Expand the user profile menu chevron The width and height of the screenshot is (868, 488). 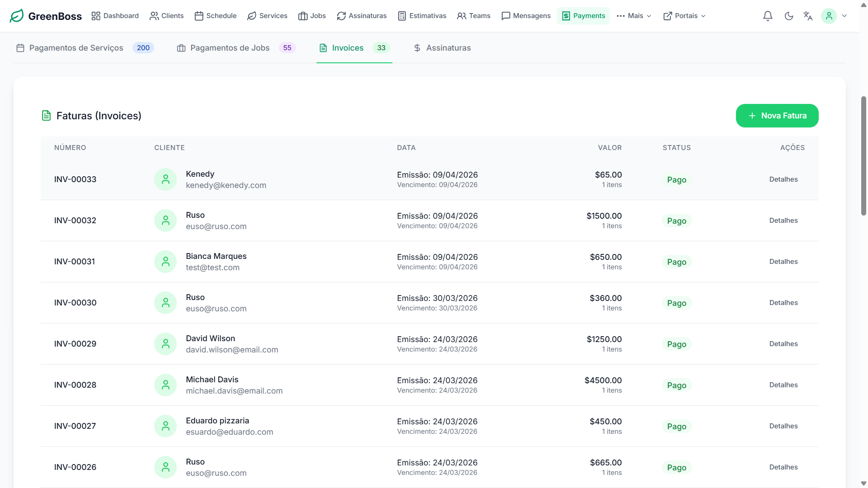click(844, 16)
